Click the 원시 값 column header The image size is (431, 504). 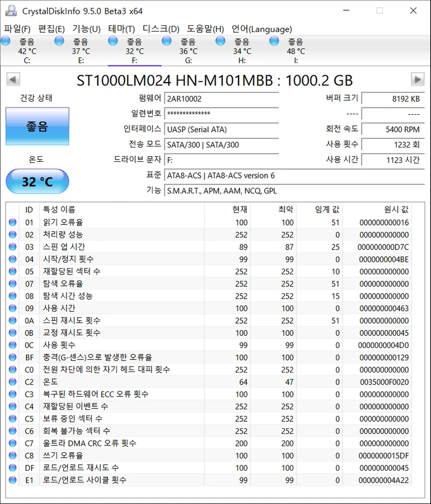pyautogui.click(x=377, y=210)
